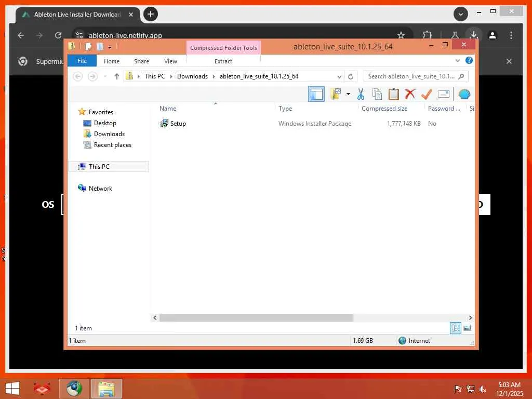532x399 pixels.
Task: Open Chrome three-dot menu
Action: coord(511,35)
